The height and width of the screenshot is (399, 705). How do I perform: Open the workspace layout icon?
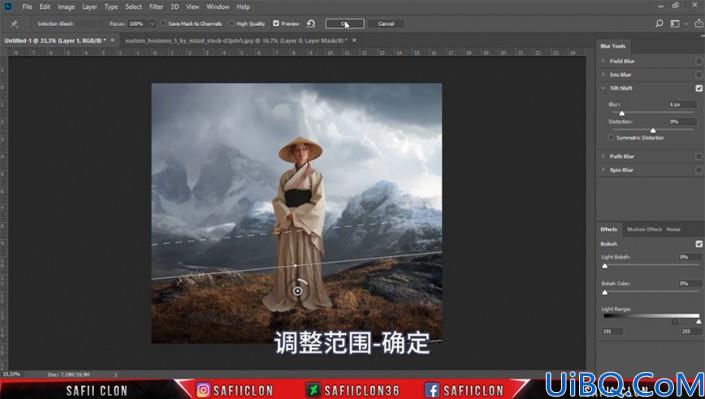click(x=675, y=23)
